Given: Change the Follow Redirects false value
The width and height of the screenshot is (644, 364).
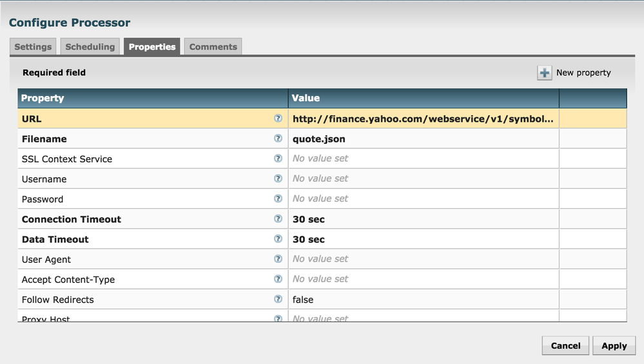Looking at the screenshot, I should point(423,300).
